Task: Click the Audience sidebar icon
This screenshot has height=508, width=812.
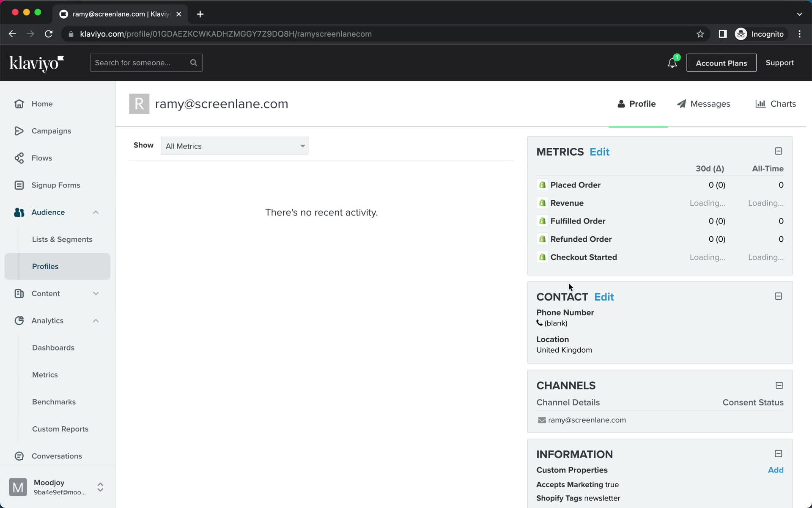Action: (19, 212)
